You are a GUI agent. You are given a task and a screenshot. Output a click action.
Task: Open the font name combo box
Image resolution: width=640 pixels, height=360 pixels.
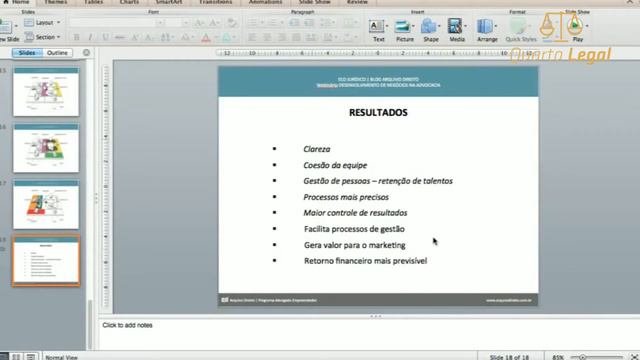click(116, 23)
